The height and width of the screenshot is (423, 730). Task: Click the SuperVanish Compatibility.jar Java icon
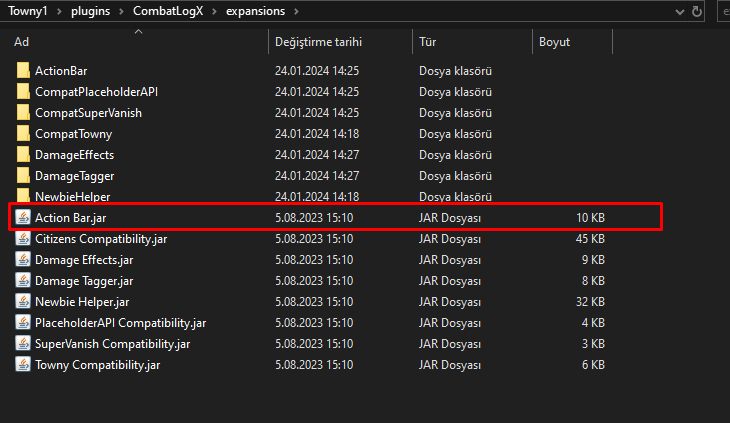tap(23, 343)
